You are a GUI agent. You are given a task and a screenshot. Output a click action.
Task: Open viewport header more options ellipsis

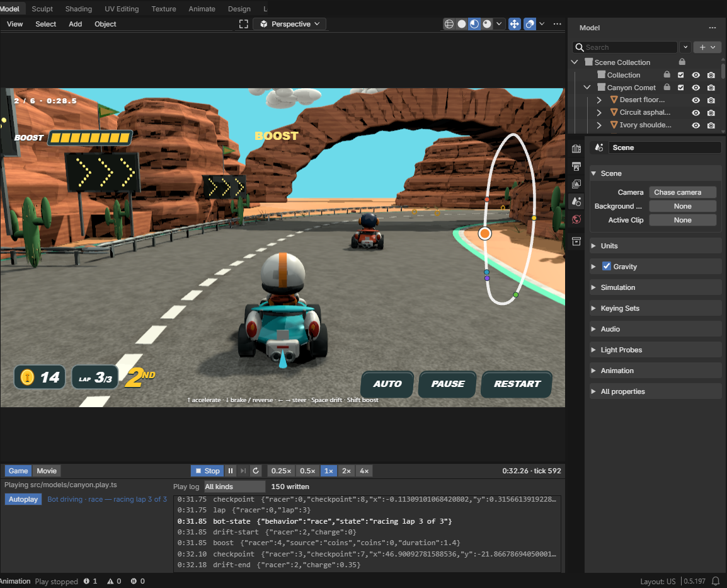tap(557, 24)
